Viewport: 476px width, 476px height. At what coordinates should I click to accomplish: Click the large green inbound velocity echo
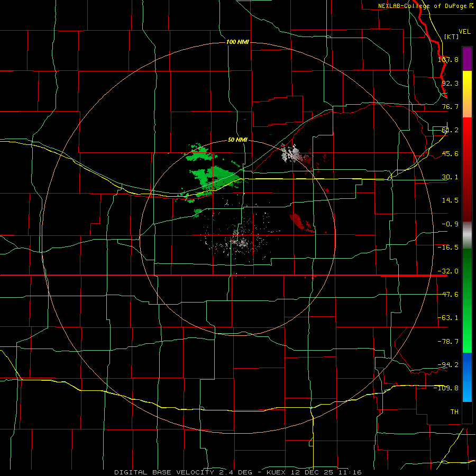(x=216, y=178)
